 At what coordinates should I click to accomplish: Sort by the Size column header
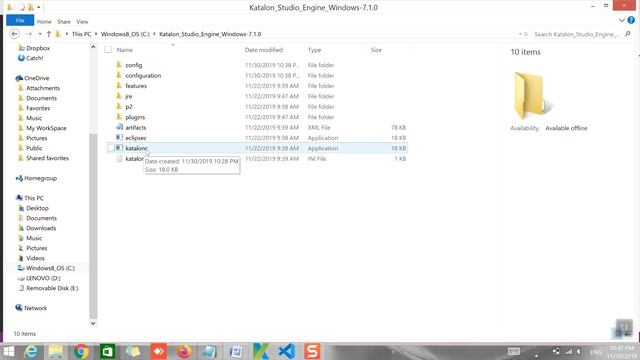pos(376,50)
